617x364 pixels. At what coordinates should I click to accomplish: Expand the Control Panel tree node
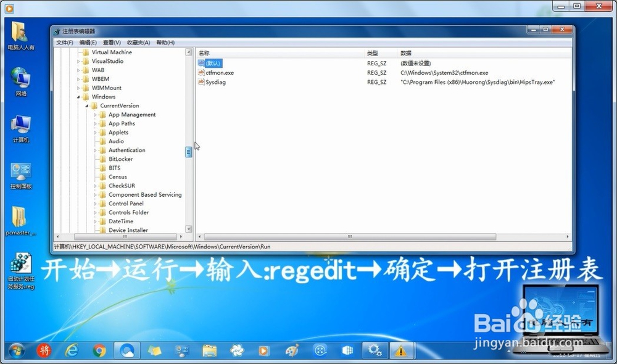click(95, 204)
